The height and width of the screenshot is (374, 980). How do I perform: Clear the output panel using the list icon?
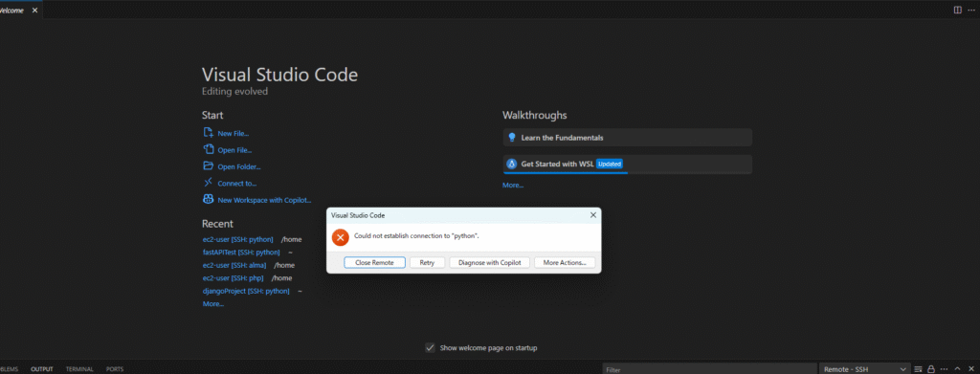tap(918, 369)
